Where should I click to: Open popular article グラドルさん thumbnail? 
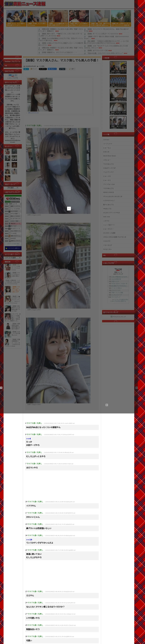118,95
